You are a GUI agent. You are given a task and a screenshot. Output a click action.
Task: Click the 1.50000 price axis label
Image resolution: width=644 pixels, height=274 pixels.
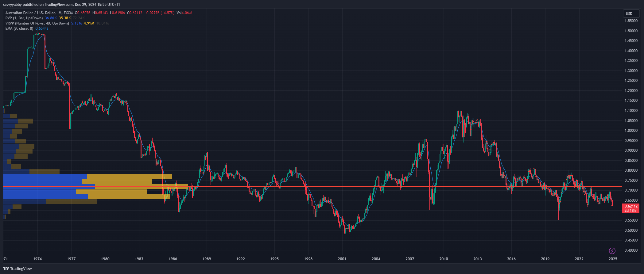tap(631, 31)
